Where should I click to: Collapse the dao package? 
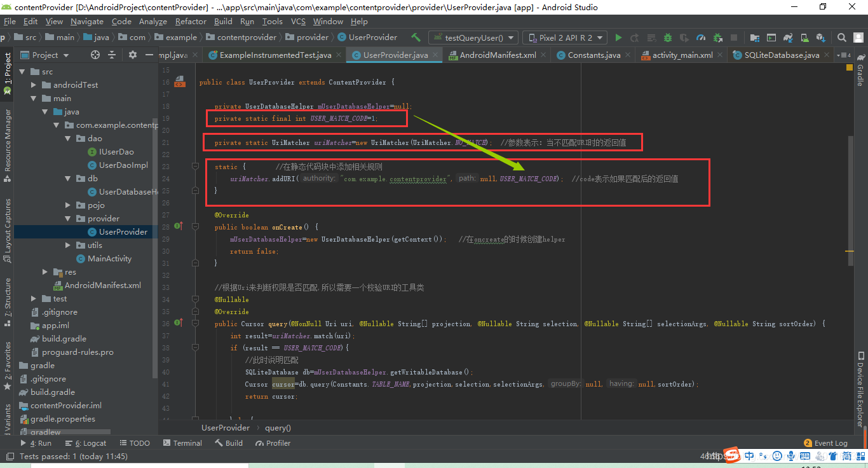point(68,139)
